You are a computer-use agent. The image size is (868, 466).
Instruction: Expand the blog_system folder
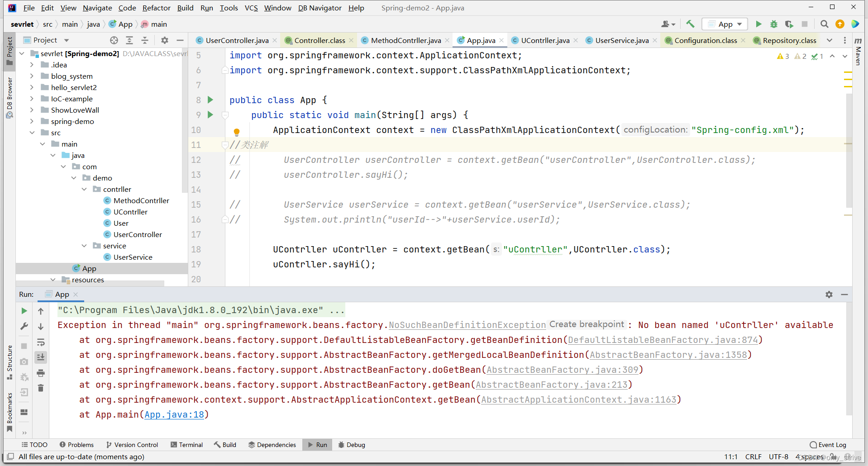click(x=32, y=76)
